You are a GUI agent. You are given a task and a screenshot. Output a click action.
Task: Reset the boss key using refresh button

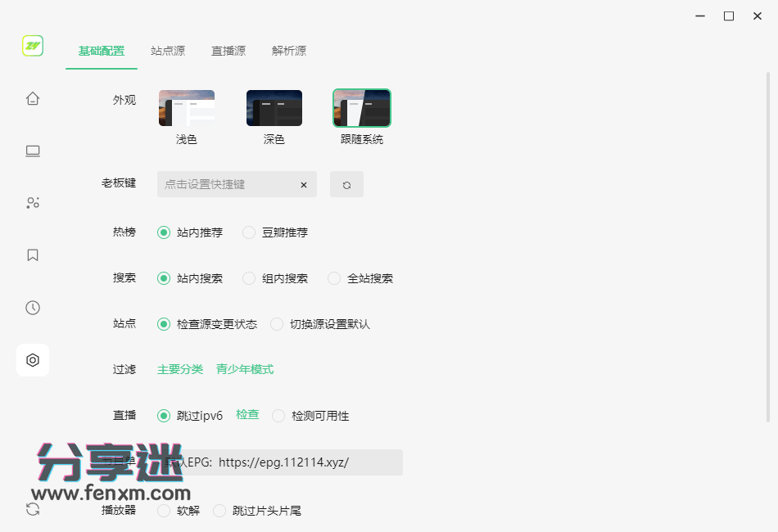point(346,184)
